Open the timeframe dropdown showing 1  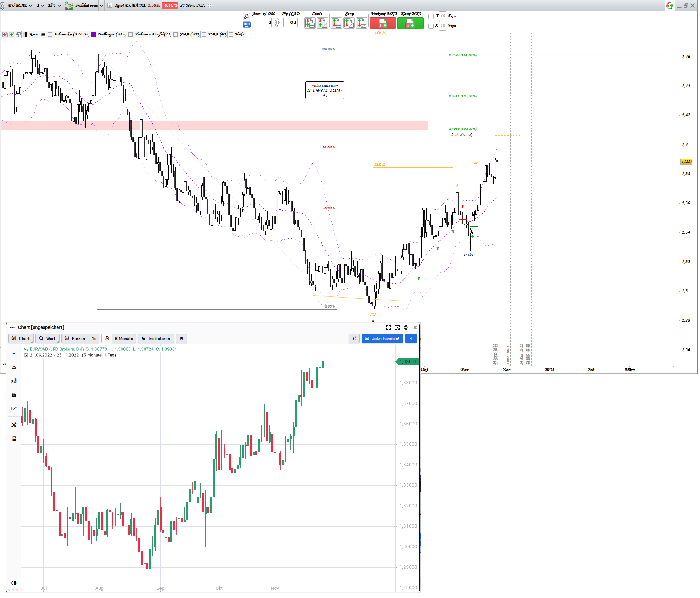pos(40,6)
